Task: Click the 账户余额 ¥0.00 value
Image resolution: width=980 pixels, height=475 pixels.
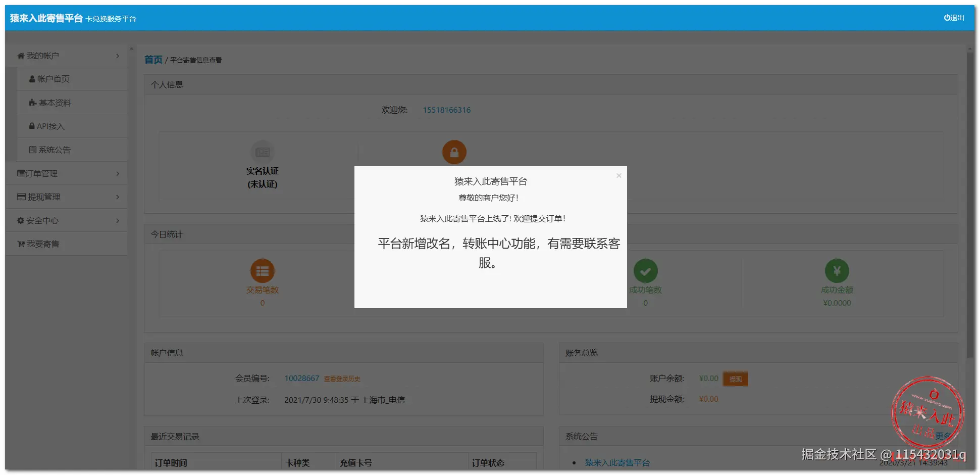Action: click(x=709, y=378)
